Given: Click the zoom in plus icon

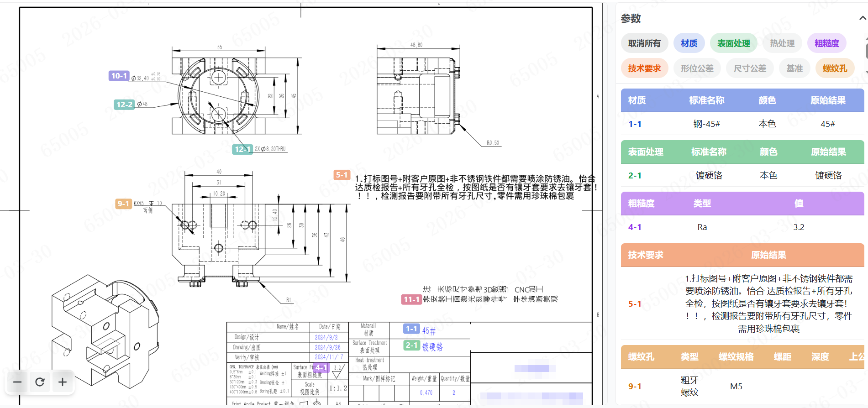Looking at the screenshot, I should (63, 382).
